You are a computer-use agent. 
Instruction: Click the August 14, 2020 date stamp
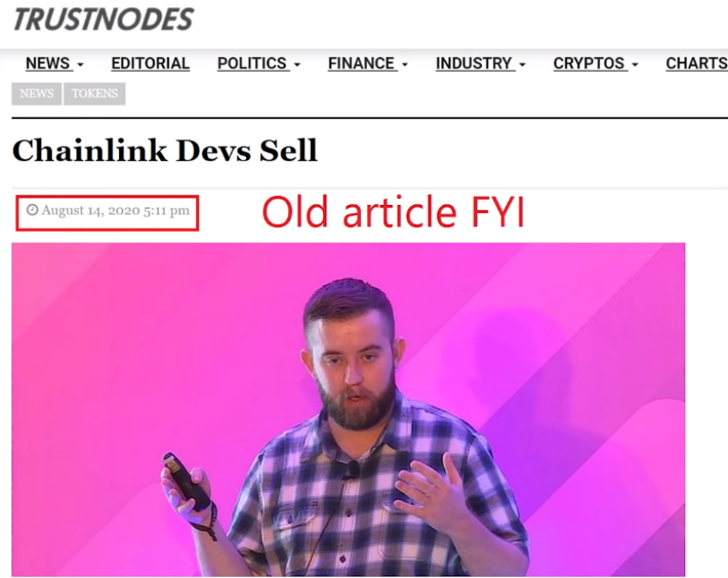[x=115, y=211]
